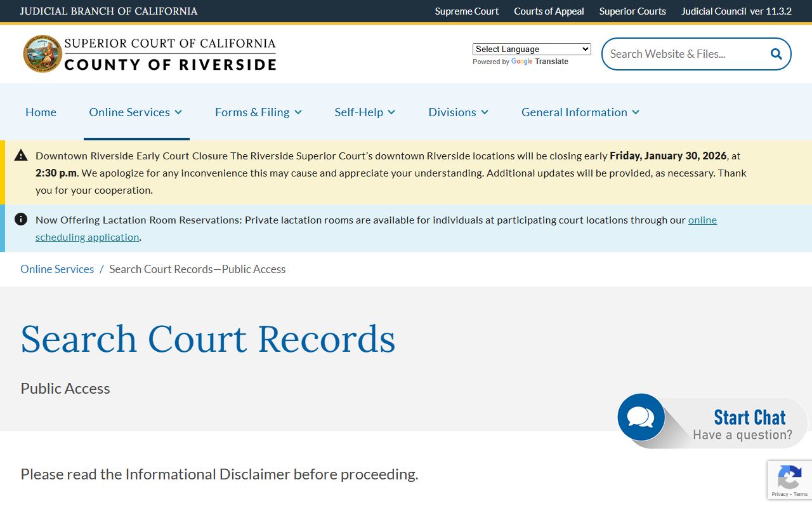Click the Online Services breadcrumb link

point(57,269)
